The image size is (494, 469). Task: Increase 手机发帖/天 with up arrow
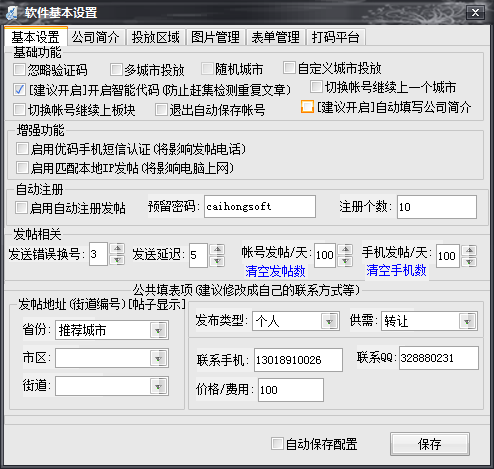pyautogui.click(x=470, y=250)
